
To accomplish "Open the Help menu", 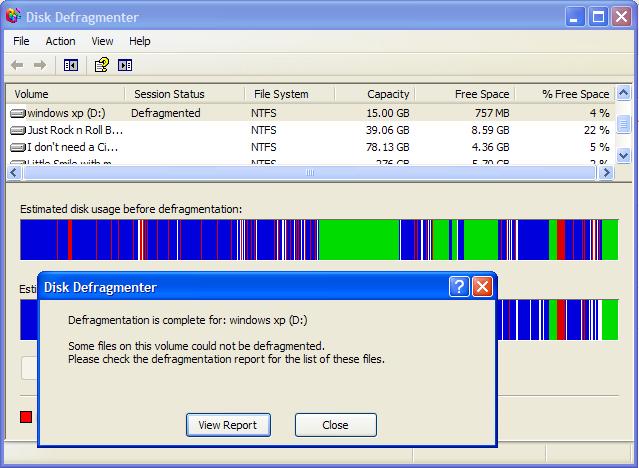I will [x=140, y=41].
